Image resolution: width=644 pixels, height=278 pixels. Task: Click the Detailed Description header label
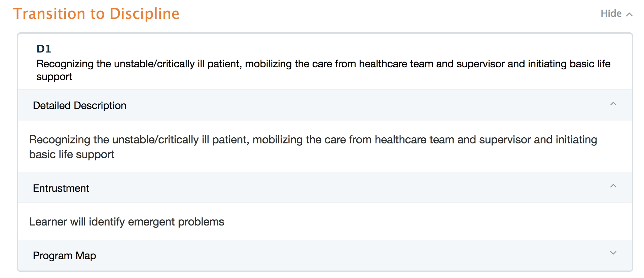point(79,106)
